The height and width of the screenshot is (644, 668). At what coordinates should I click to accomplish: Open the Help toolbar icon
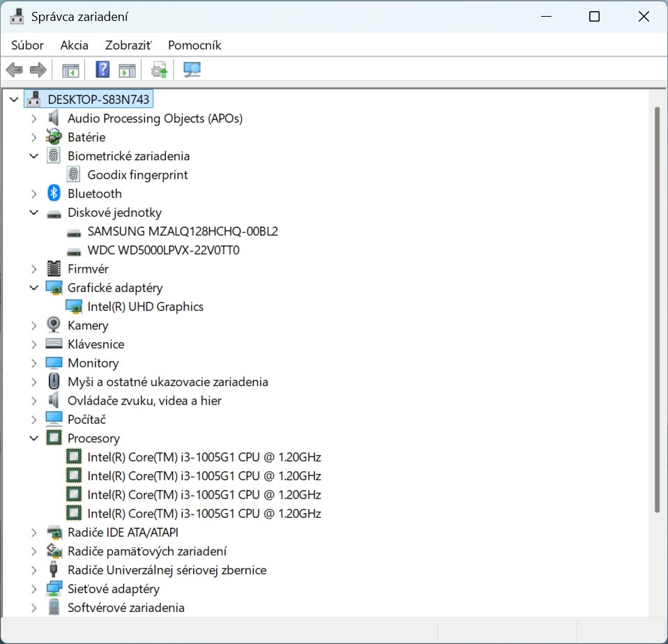[103, 70]
